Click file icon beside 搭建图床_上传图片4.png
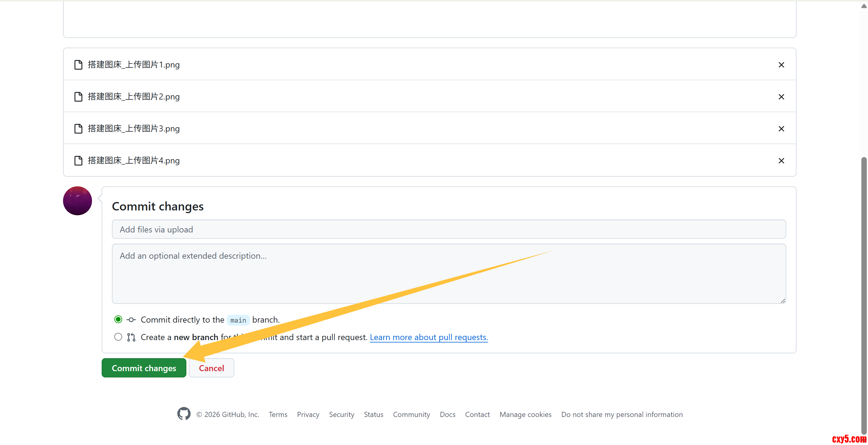The image size is (868, 445). tap(78, 161)
